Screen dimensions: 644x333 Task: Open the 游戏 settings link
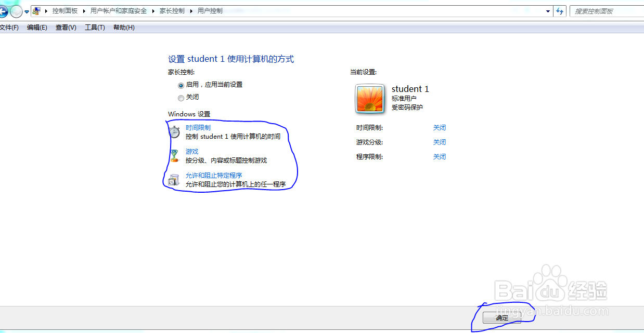pyautogui.click(x=191, y=151)
